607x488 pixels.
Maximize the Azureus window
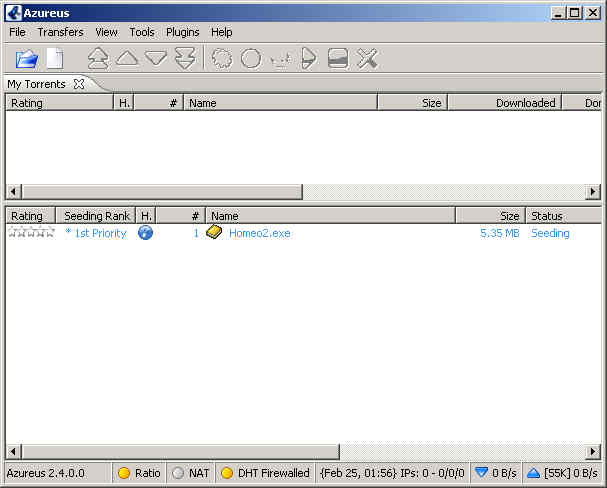(x=574, y=13)
